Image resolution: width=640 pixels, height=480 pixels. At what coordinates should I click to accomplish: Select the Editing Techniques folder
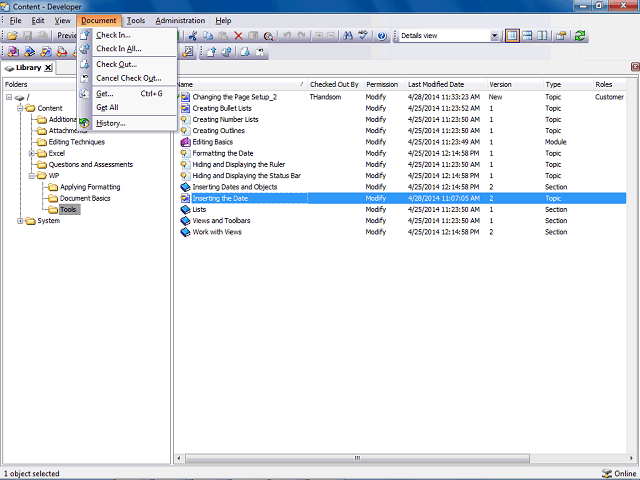[77, 142]
